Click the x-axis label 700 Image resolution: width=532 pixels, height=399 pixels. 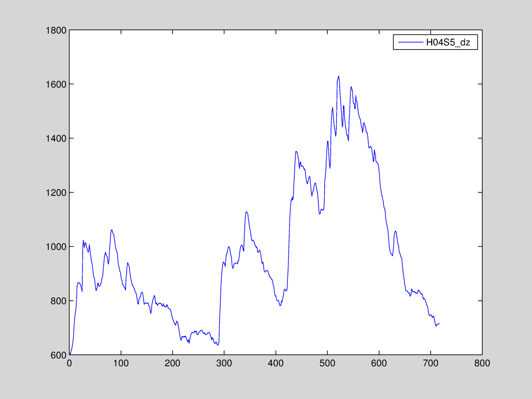click(x=431, y=363)
